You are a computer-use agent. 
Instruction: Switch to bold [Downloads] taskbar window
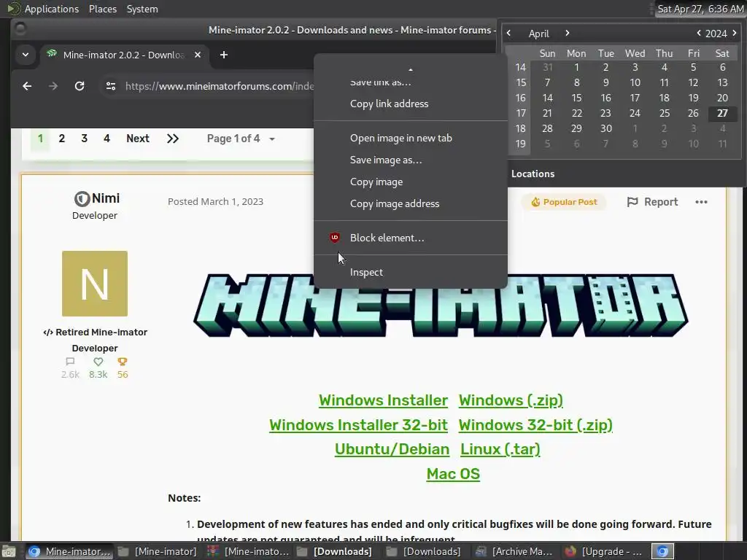click(x=334, y=551)
